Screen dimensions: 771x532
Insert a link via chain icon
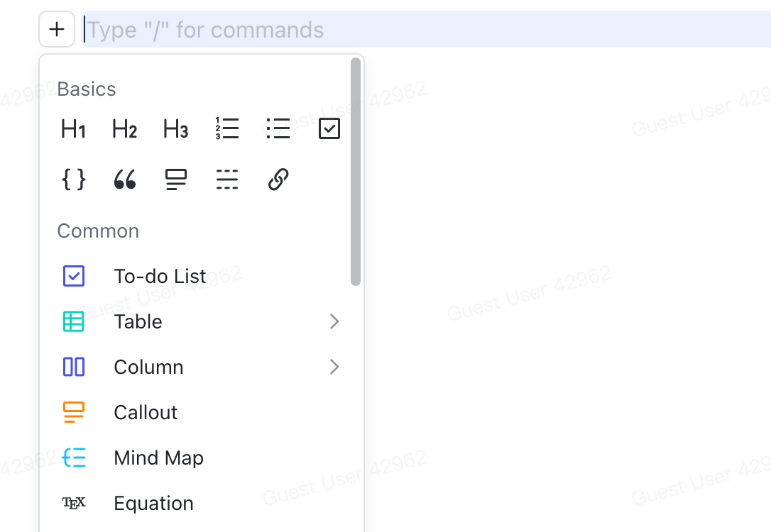[x=278, y=180]
